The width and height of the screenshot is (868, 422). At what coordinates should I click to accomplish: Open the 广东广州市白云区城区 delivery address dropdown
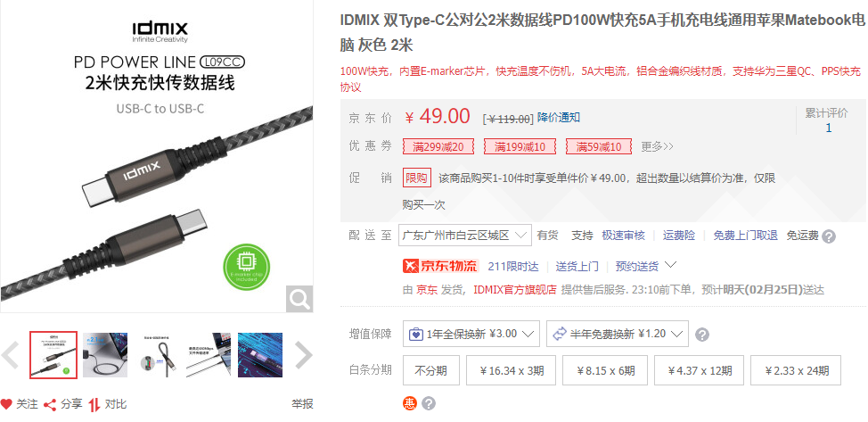(465, 236)
